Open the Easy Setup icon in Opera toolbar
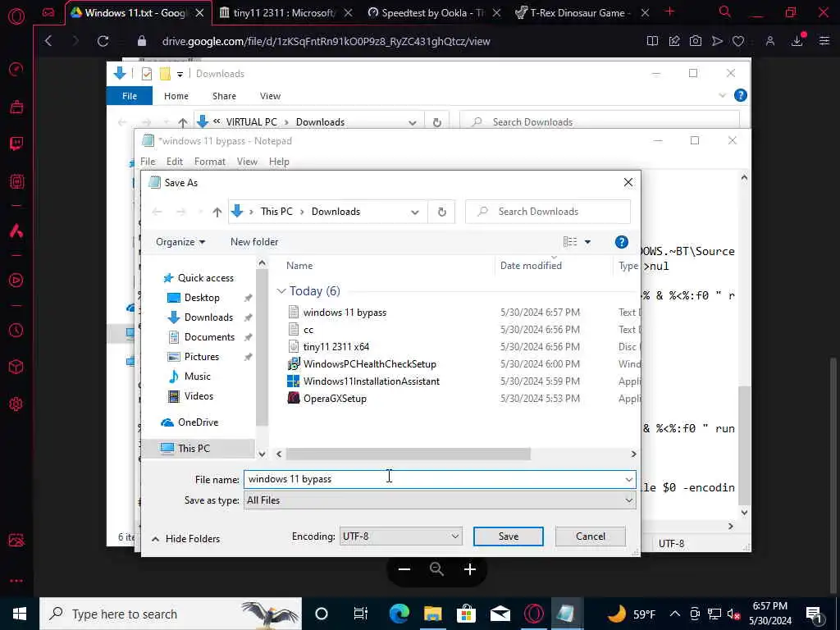The height and width of the screenshot is (630, 840). [824, 41]
